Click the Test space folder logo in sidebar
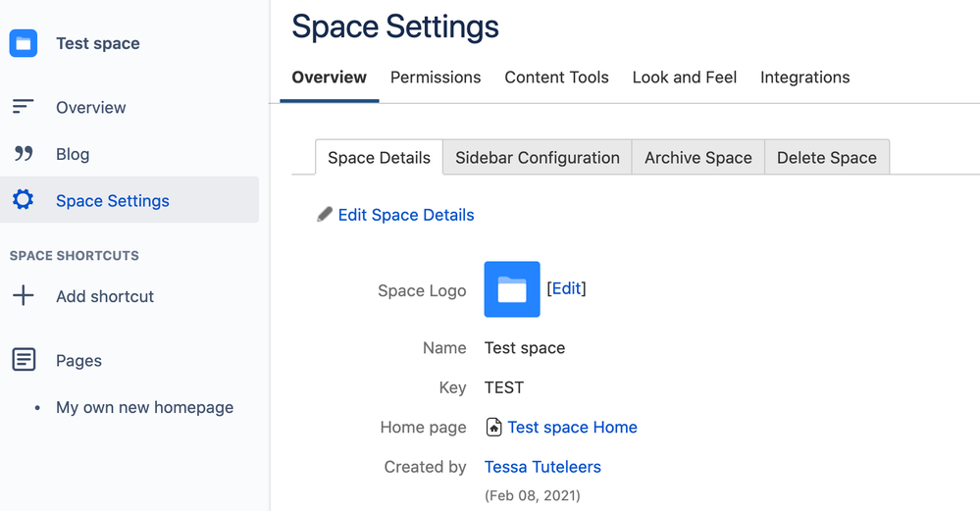980x511 pixels. pos(23,43)
